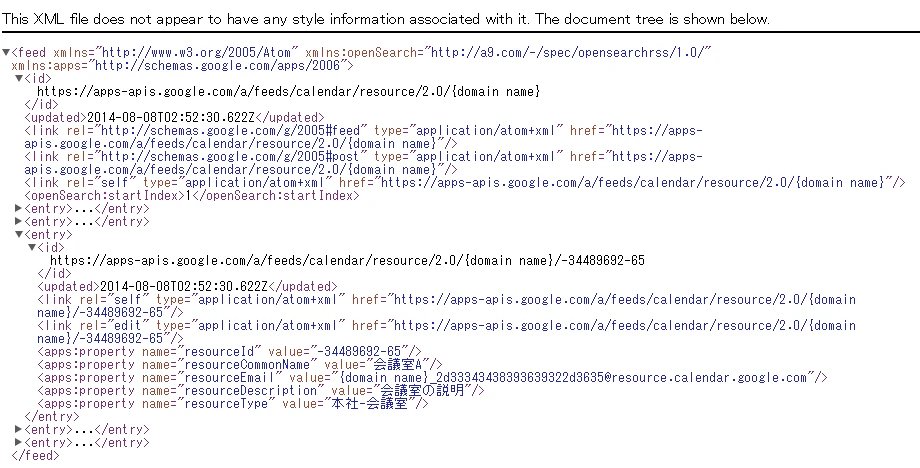The height and width of the screenshot is (468, 920).
Task: Click the link rel 2005#feed line
Action: 363,137
